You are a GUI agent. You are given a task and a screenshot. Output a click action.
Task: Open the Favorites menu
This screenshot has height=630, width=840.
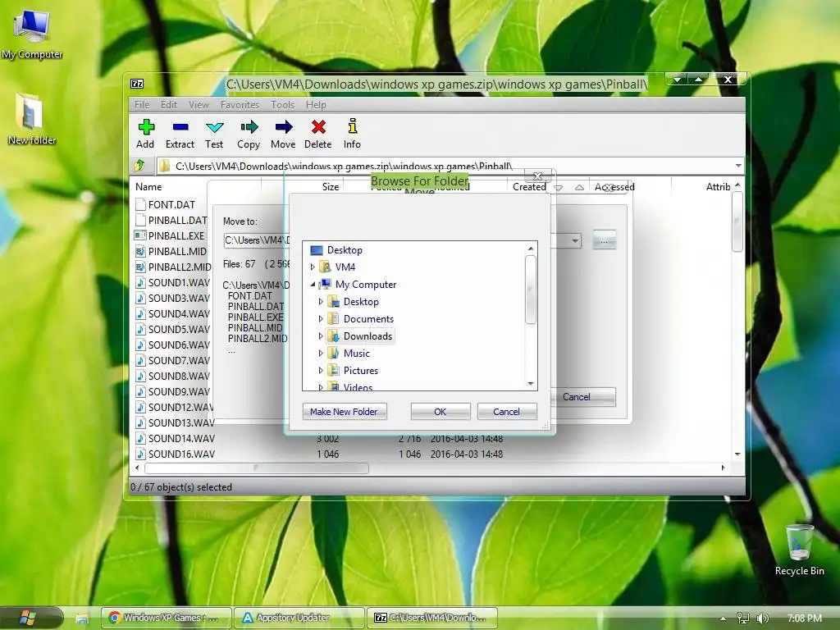pos(240,104)
